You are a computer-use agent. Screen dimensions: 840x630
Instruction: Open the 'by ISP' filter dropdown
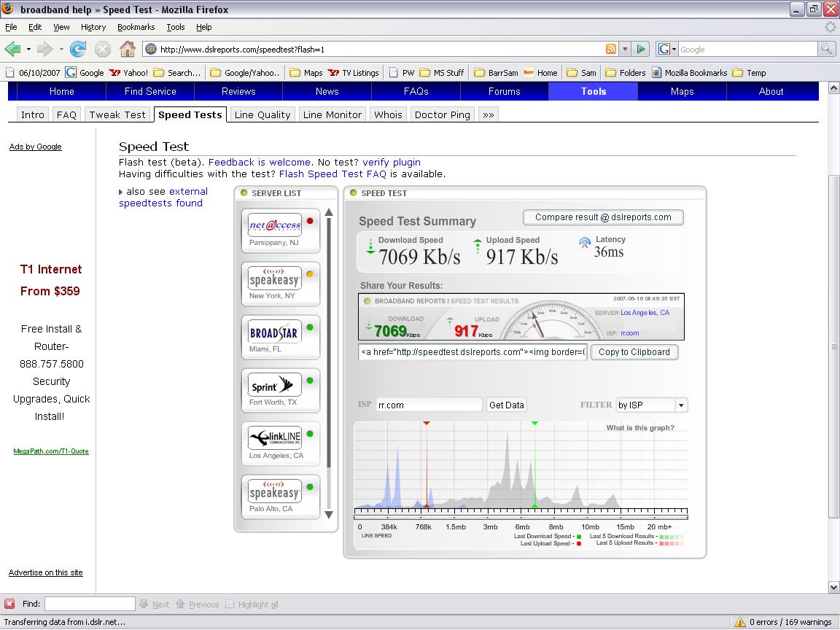coord(681,405)
